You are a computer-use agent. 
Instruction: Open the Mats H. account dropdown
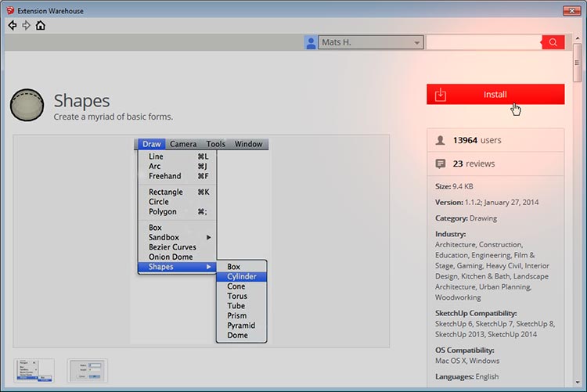point(371,42)
